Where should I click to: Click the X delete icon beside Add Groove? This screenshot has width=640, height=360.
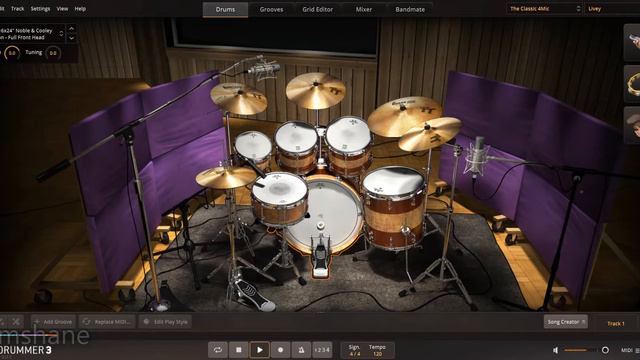tap(16, 322)
